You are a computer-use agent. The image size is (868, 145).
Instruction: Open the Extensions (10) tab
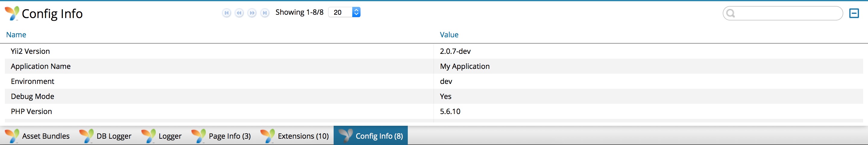[x=295, y=136]
